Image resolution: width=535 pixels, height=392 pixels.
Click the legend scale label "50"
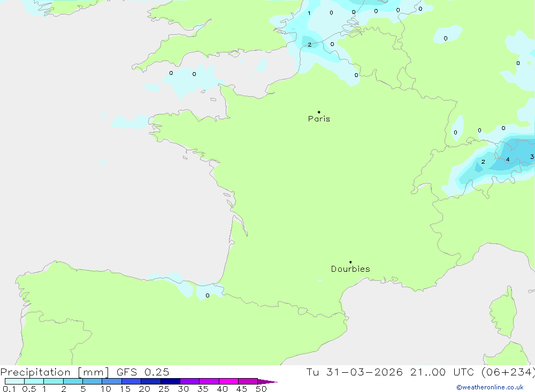point(261,389)
